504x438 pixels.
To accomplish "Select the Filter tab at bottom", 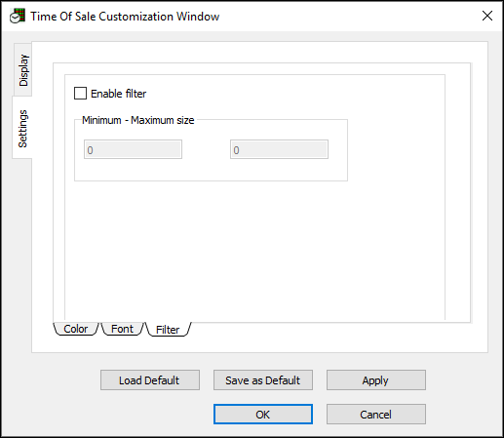I will (168, 330).
